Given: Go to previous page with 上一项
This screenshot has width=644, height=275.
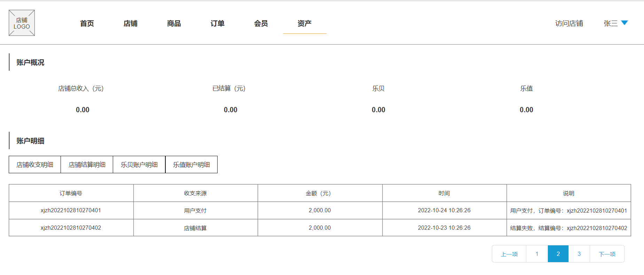Looking at the screenshot, I should 509,254.
